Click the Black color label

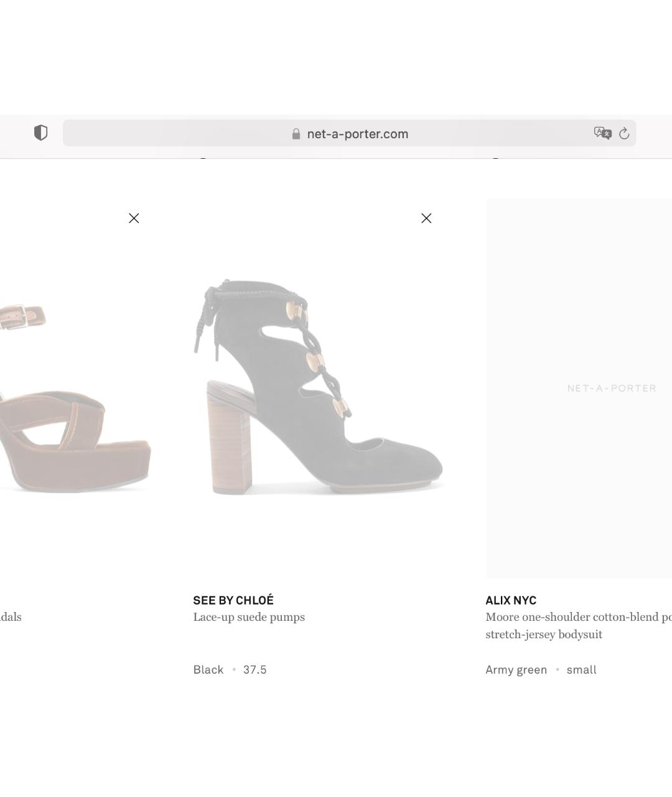point(208,670)
